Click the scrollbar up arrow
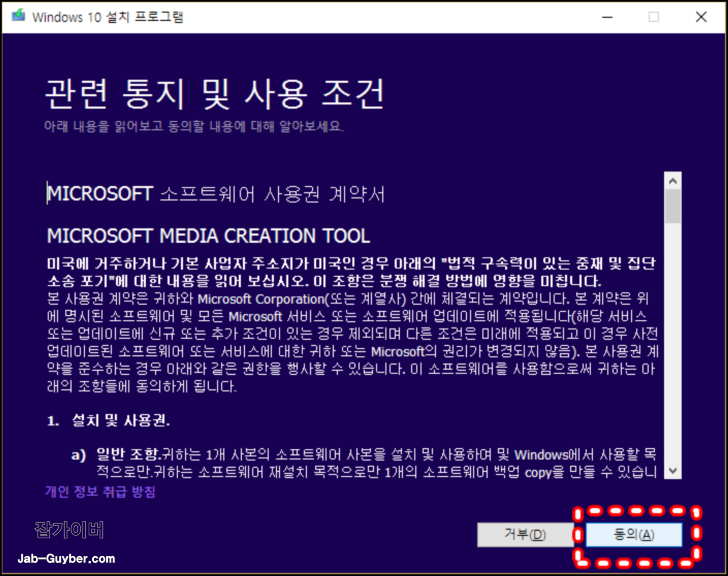The height and width of the screenshot is (576, 728). pyautogui.click(x=673, y=181)
